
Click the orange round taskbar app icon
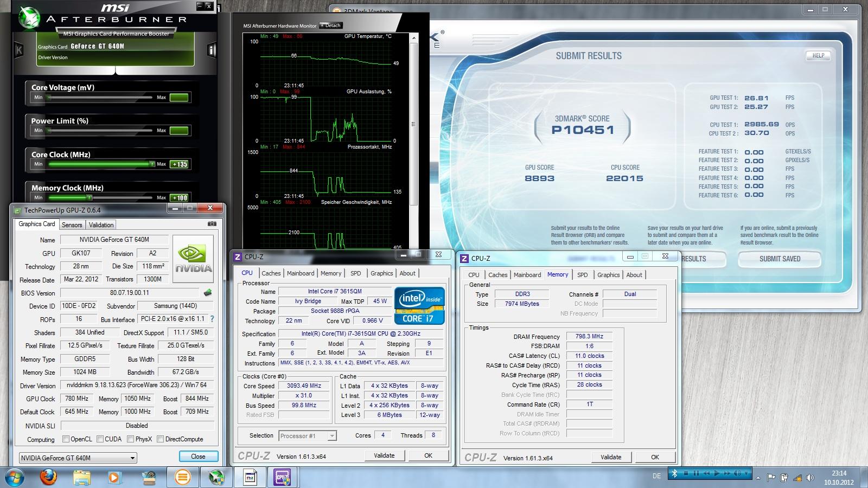(183, 478)
